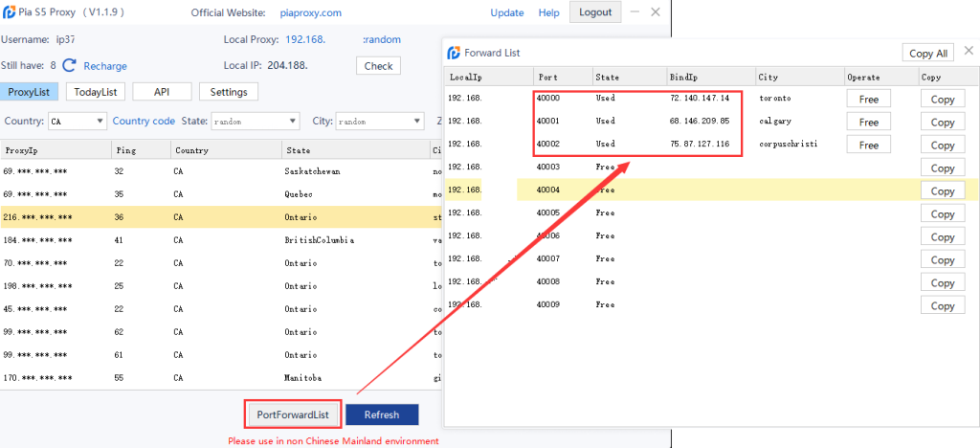The height and width of the screenshot is (448, 980).
Task: Click the Pia S5 Proxy logo icon
Action: (x=10, y=11)
